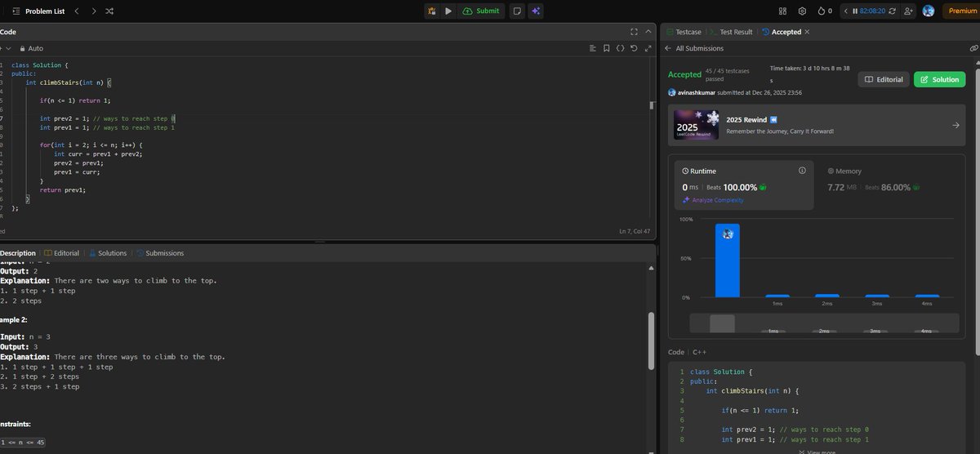The height and width of the screenshot is (454, 980).
Task: Click the '1 <= n <= 45' constraint text
Action: click(x=23, y=442)
